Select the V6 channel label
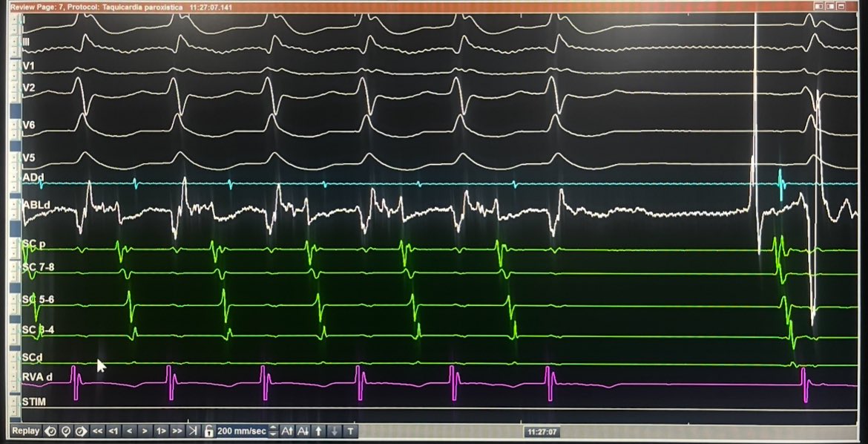868x444 pixels. click(28, 125)
